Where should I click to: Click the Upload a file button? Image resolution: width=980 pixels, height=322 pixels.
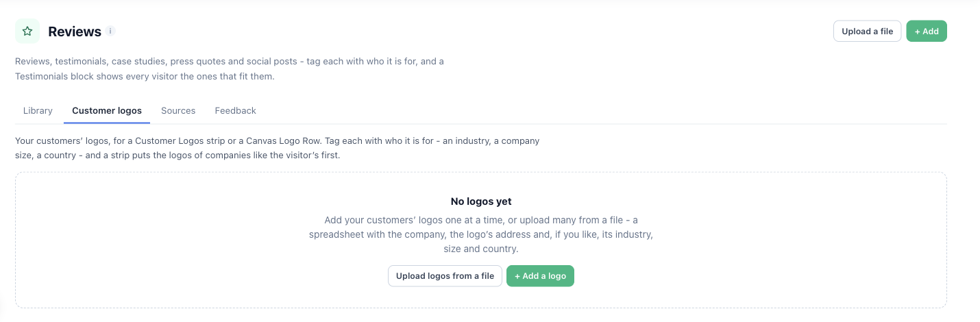click(867, 31)
